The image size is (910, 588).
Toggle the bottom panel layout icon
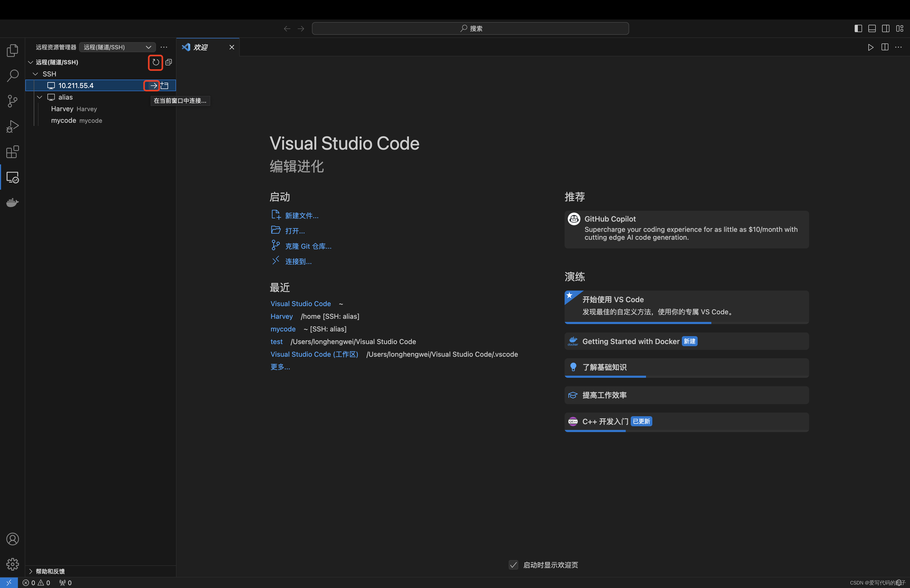tap(872, 29)
